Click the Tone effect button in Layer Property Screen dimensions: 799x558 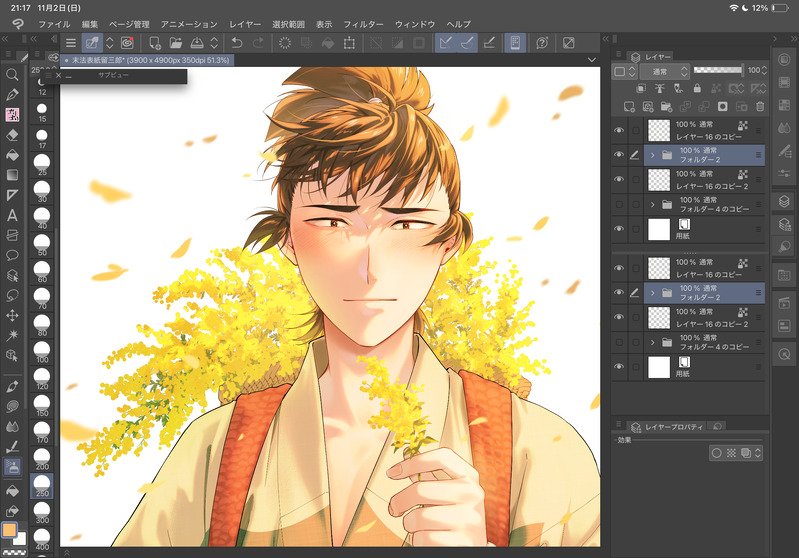(x=731, y=453)
